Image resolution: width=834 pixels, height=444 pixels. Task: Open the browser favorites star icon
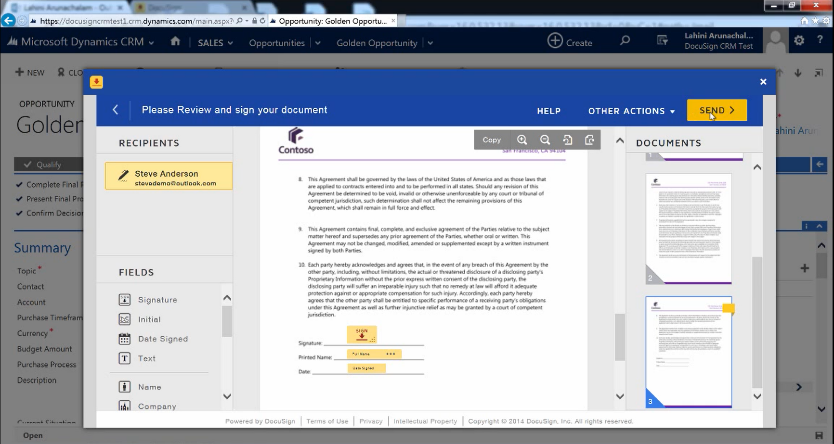pyautogui.click(x=815, y=21)
